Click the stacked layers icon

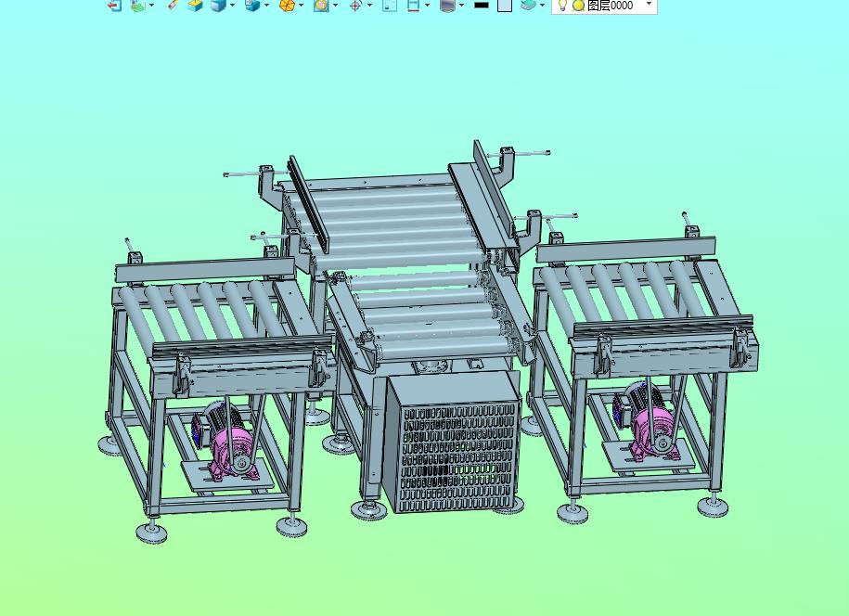coord(529,5)
